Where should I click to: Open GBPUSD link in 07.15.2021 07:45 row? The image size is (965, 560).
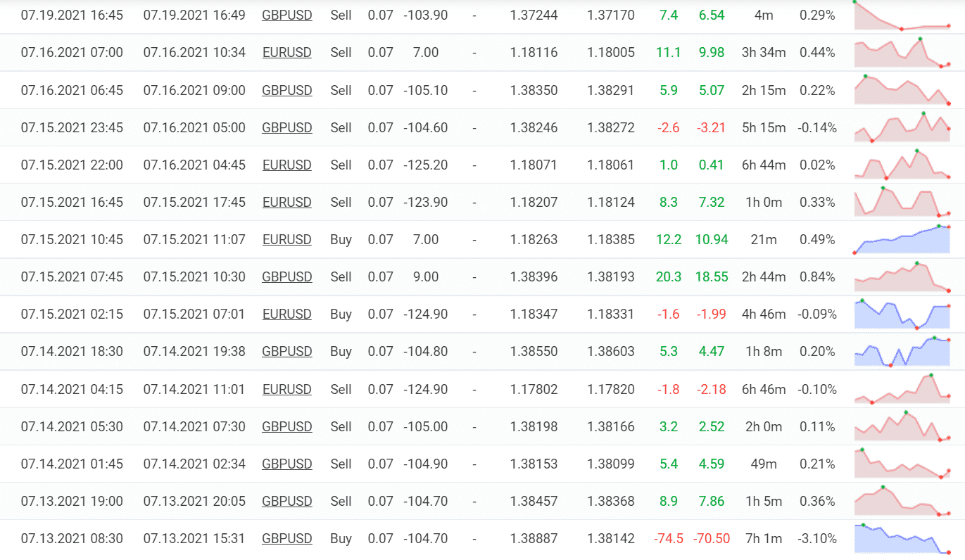287,276
